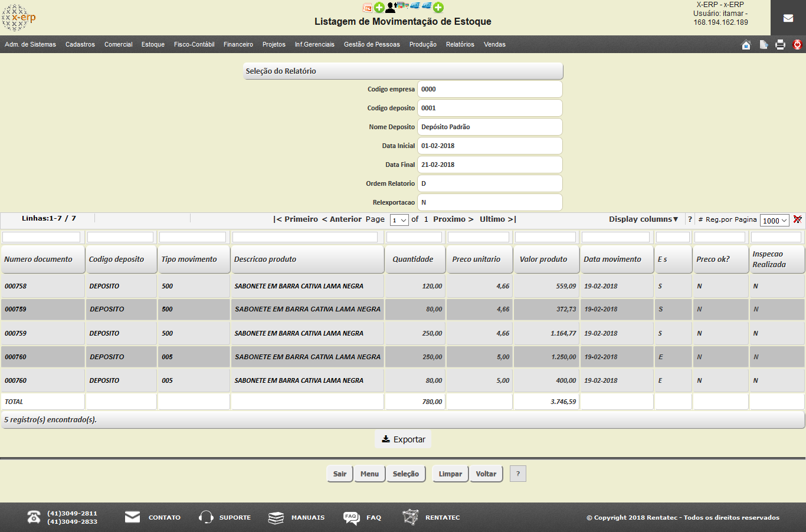Viewport: 806px width, 532px height.
Task: Go to the Ultimo page link
Action: point(498,219)
